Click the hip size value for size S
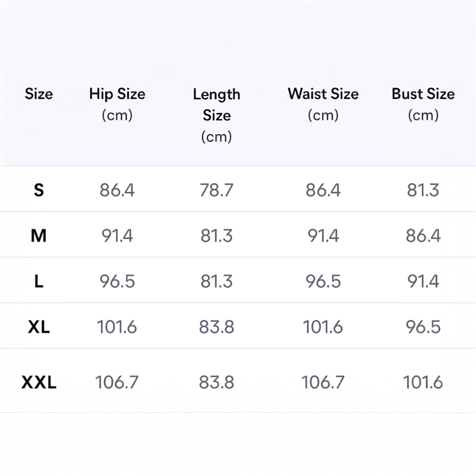476x476 pixels. click(117, 190)
